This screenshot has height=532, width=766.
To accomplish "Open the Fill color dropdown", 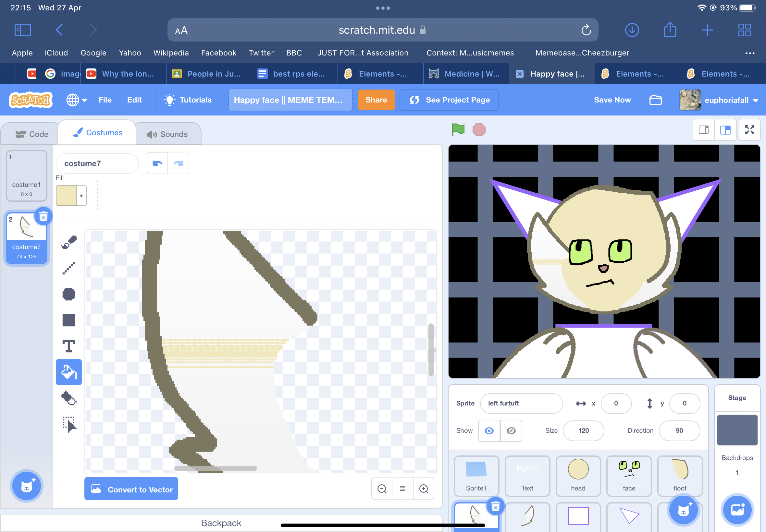I will pyautogui.click(x=81, y=196).
